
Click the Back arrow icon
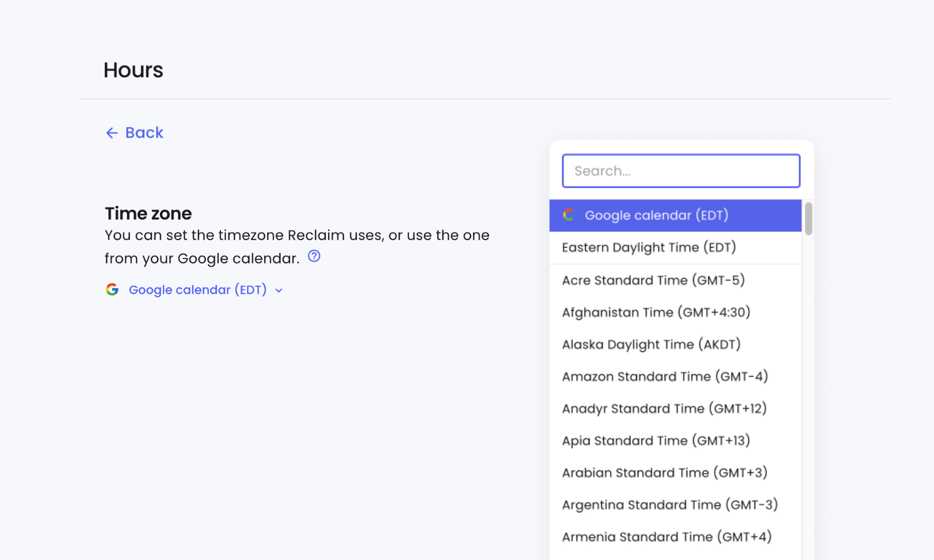point(112,133)
